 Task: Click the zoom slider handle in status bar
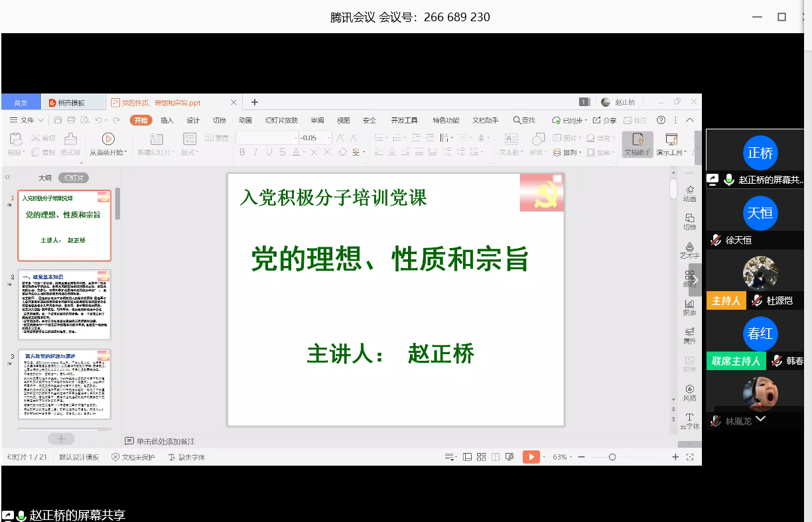(x=612, y=457)
